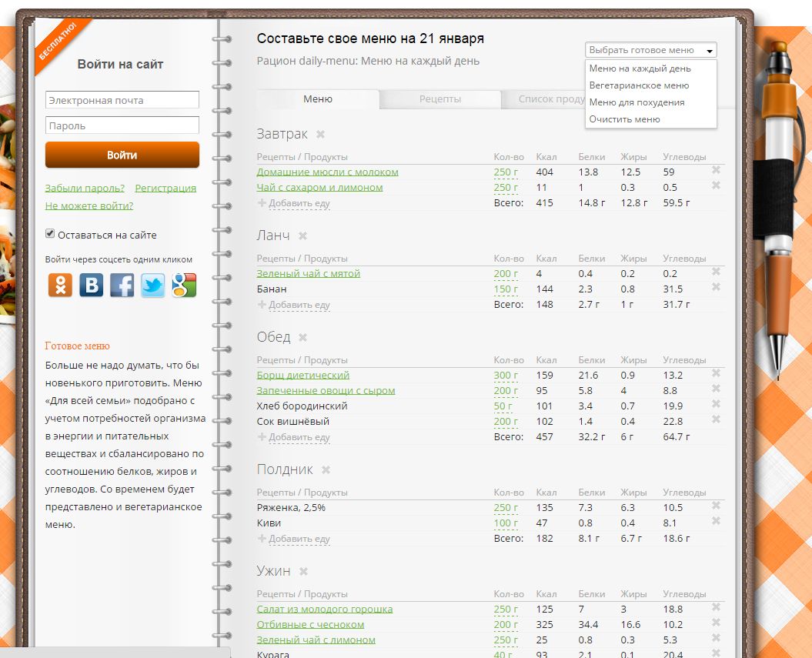Click Добавить еду under Обед
Viewport: 812px width, 658px height.
[299, 437]
